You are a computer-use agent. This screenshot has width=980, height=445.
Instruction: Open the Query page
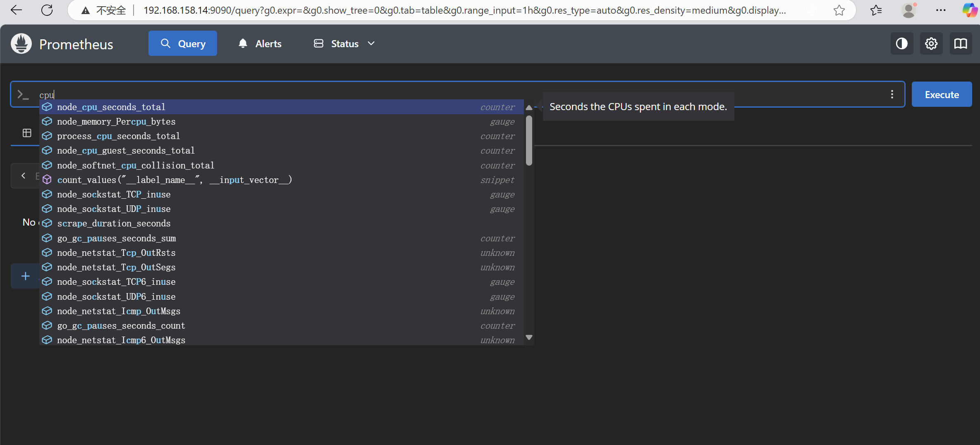[x=182, y=43]
